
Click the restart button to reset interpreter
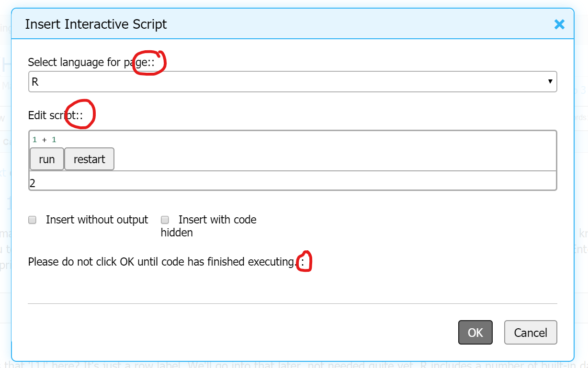point(89,158)
